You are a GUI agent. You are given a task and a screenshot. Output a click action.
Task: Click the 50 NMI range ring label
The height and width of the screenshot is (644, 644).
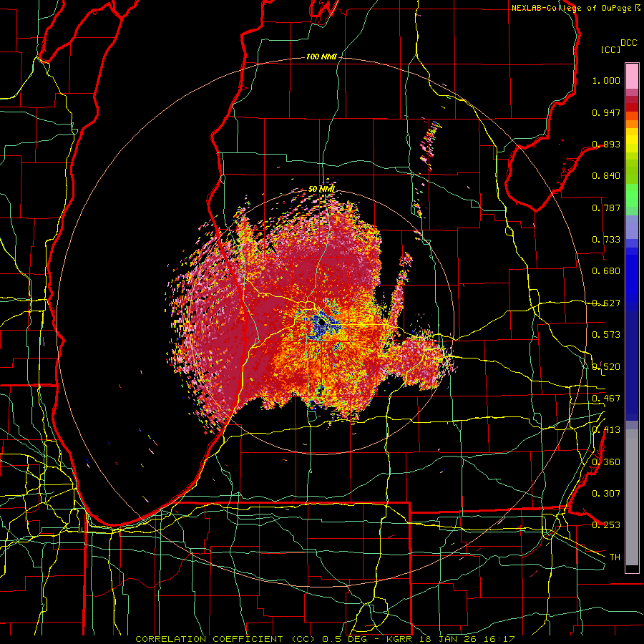point(321,190)
